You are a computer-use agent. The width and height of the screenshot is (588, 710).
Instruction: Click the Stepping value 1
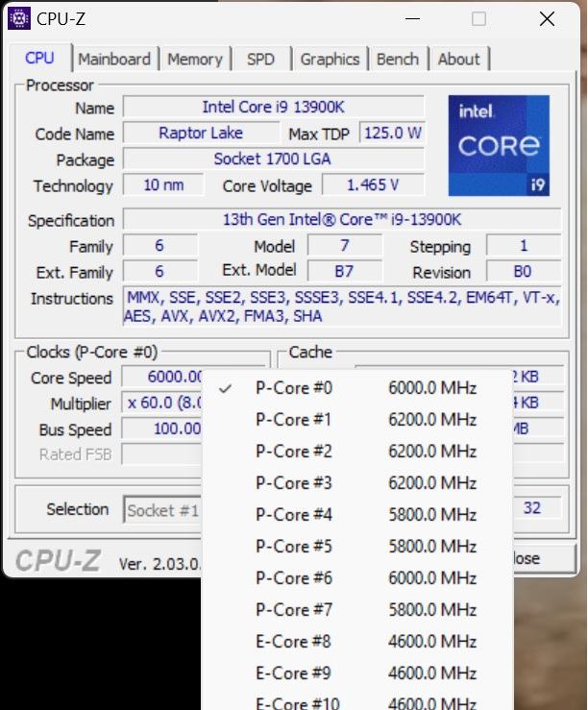(x=524, y=245)
